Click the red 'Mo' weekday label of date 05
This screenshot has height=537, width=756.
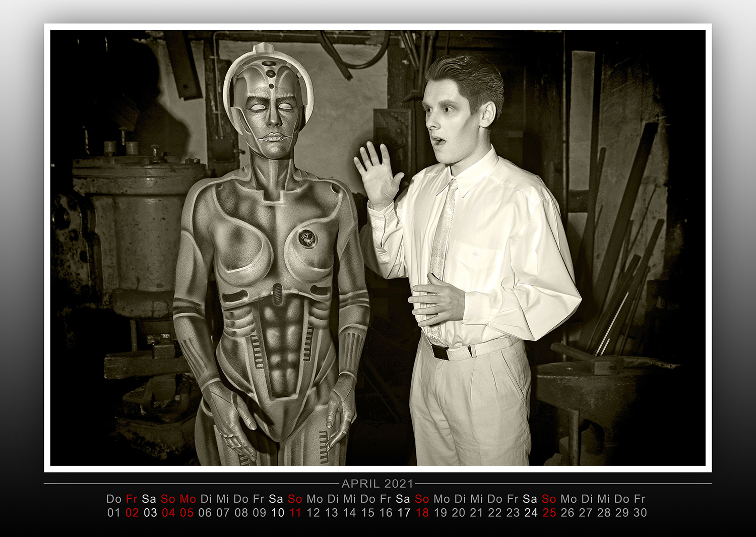(x=187, y=499)
